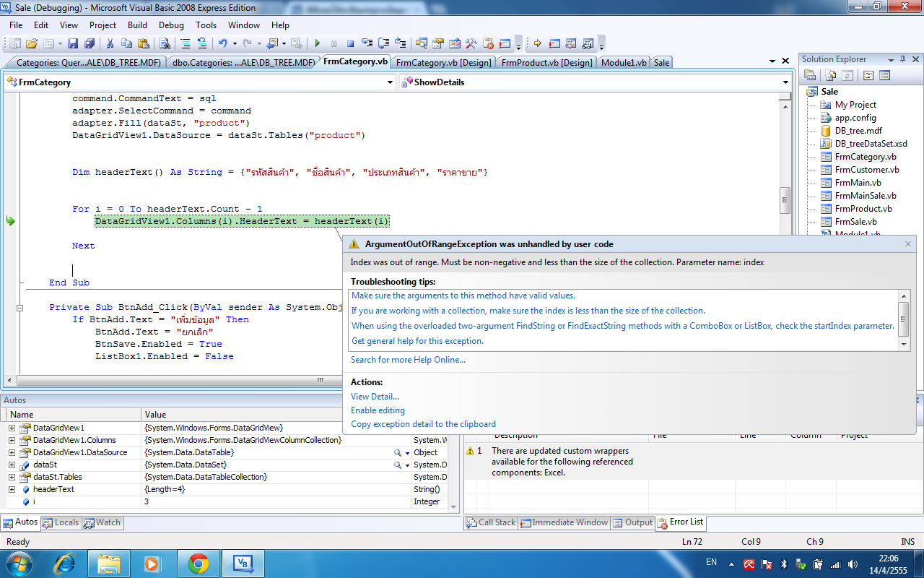Viewport: 924px width, 578px height.
Task: Click Get general help for this exception
Action: tap(417, 341)
